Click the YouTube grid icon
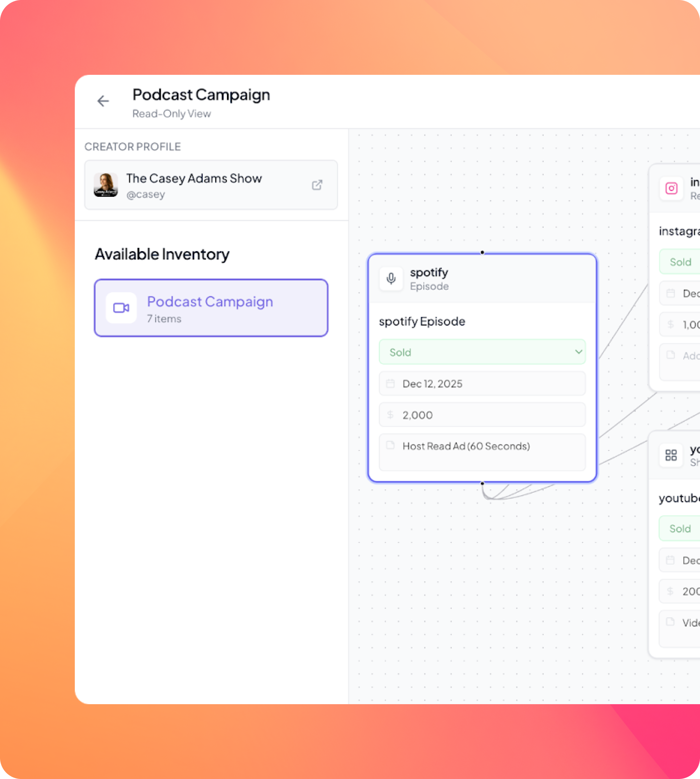The width and height of the screenshot is (700, 779). tap(671, 455)
